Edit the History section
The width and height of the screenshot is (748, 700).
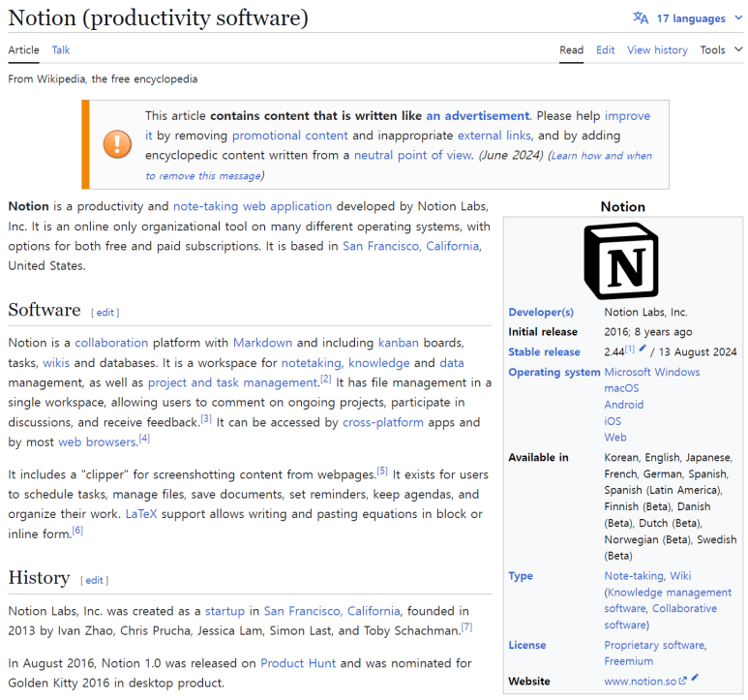pyautogui.click(x=95, y=580)
